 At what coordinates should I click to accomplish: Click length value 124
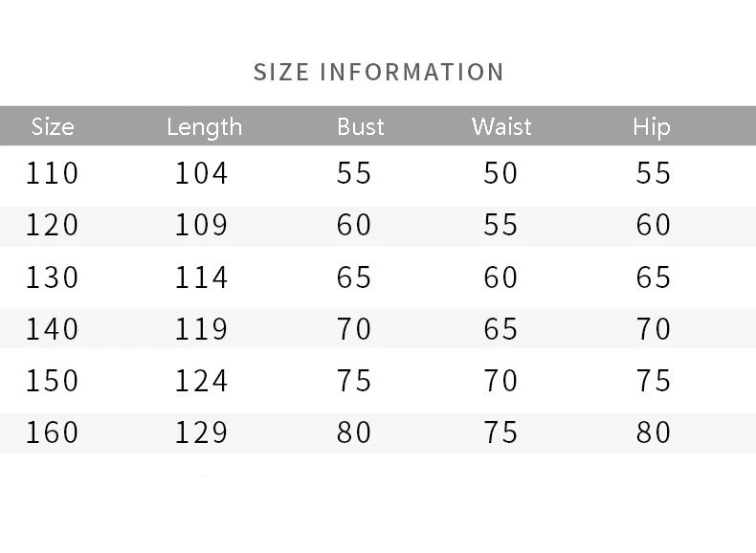[x=201, y=381]
